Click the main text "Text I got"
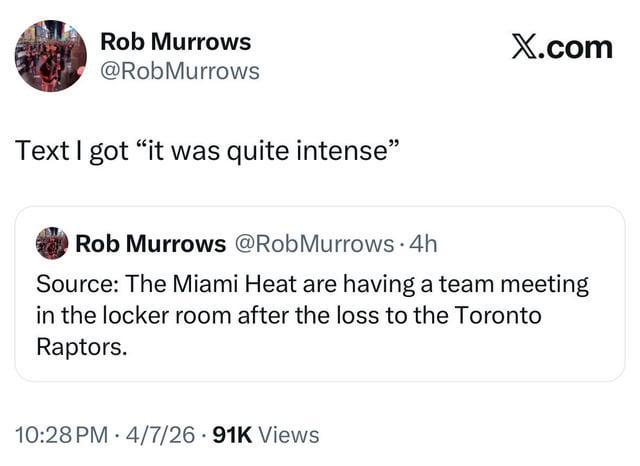 pyautogui.click(x=72, y=151)
